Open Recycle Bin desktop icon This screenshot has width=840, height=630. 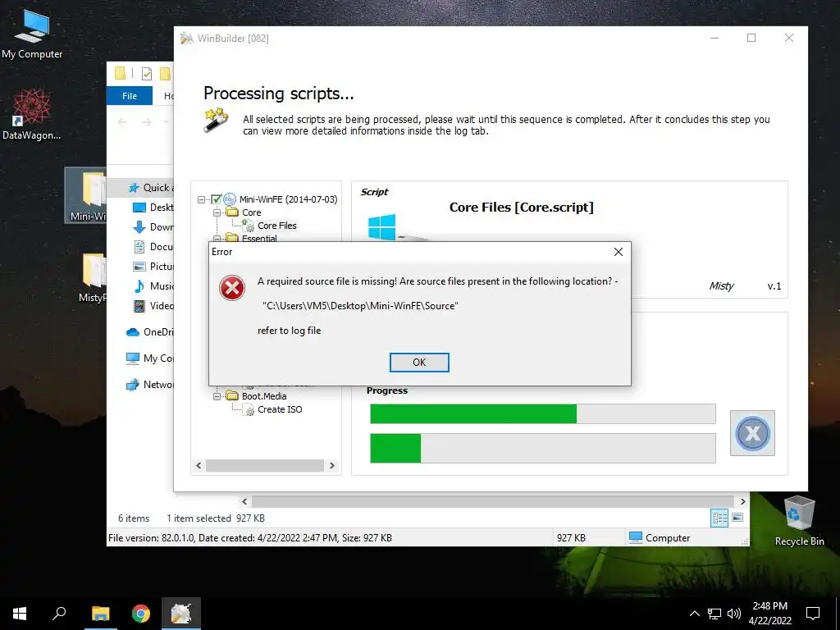[799, 521]
